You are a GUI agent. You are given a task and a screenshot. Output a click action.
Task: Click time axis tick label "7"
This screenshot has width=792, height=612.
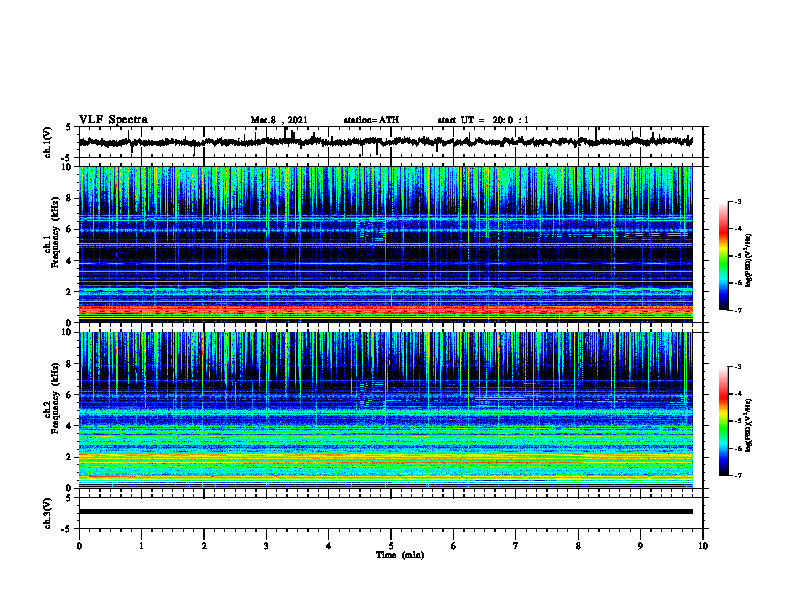point(516,546)
